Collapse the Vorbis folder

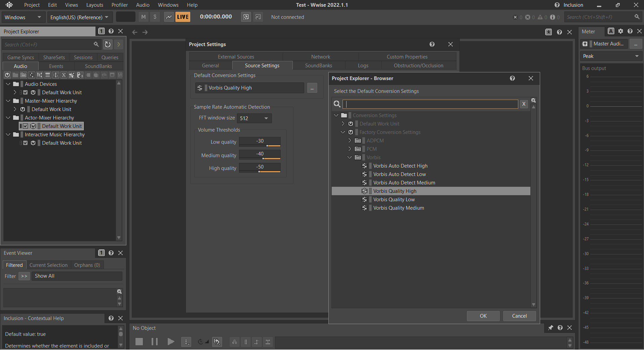(350, 157)
